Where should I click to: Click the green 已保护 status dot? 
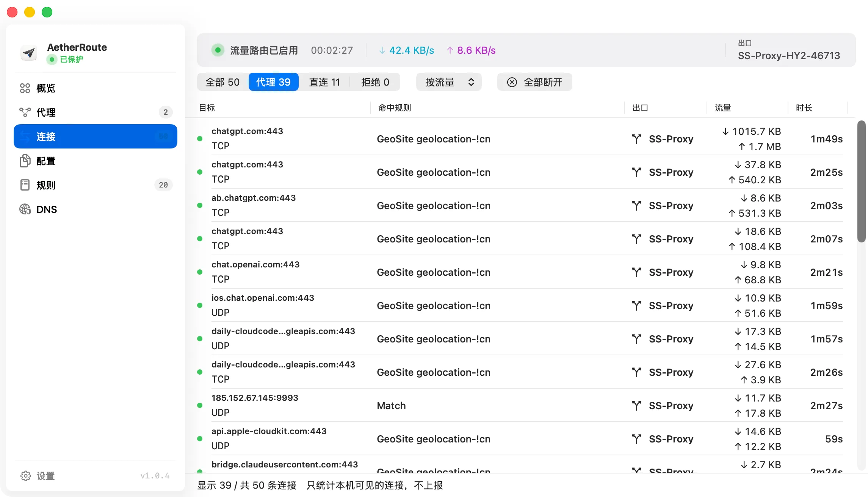[52, 59]
